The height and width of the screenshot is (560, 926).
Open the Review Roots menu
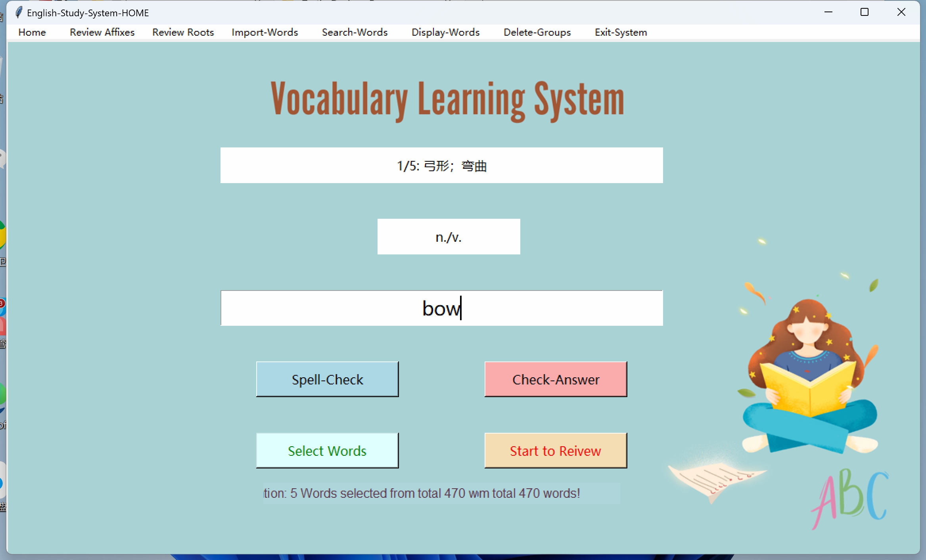(x=183, y=31)
